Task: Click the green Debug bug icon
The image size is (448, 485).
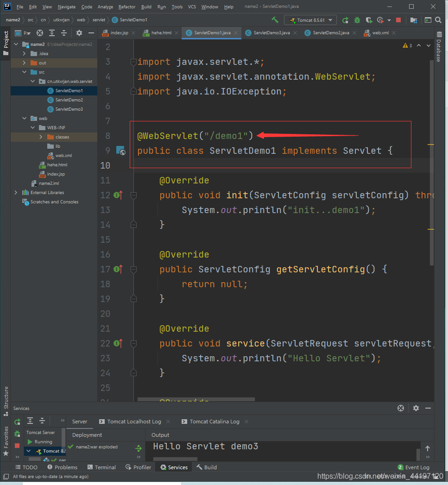Action: (357, 20)
